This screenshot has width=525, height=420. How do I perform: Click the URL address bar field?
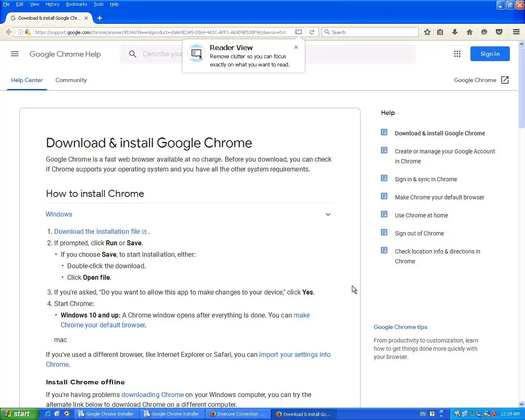pos(160,32)
